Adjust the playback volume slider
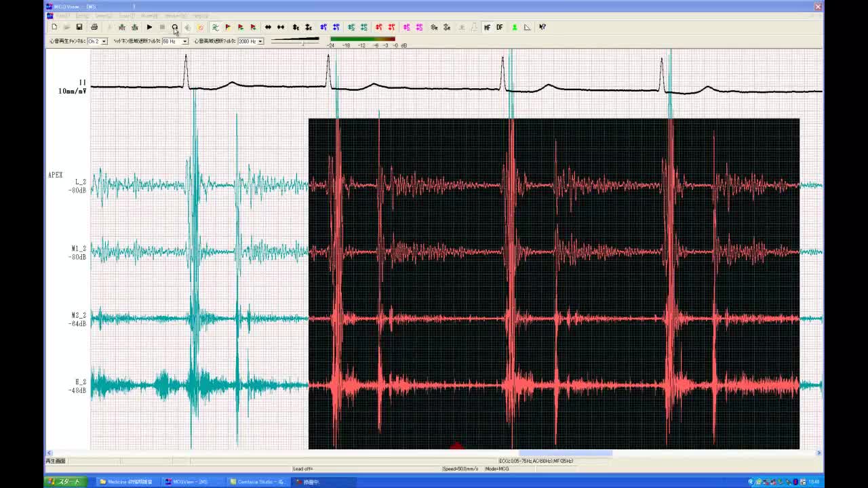This screenshot has height=488, width=868. pos(303,41)
